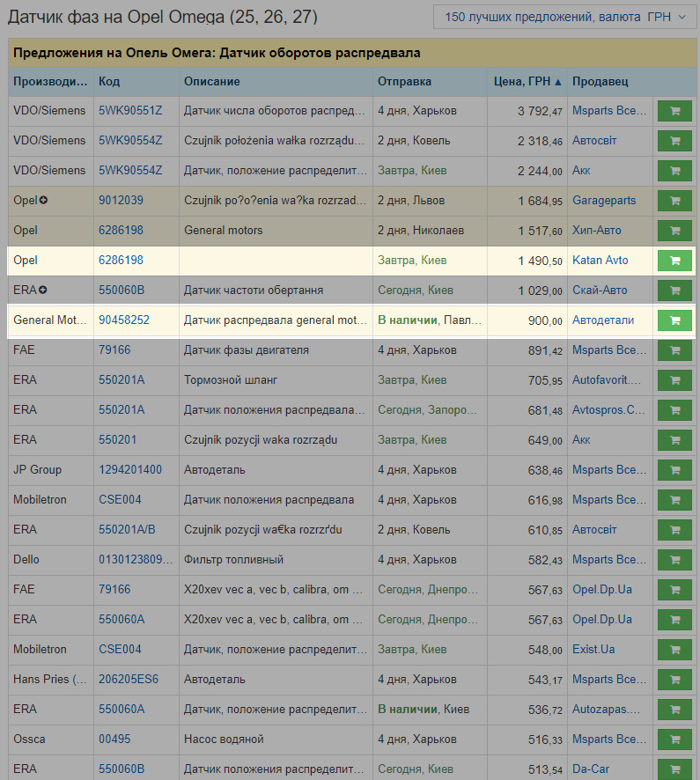700x780 pixels.
Task: Select price 3 792,47
Action: coord(540,111)
